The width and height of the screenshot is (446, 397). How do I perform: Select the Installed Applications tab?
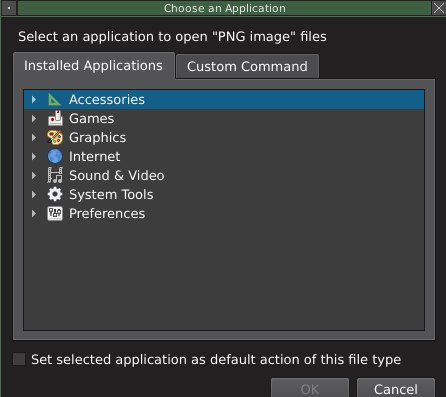coord(94,66)
